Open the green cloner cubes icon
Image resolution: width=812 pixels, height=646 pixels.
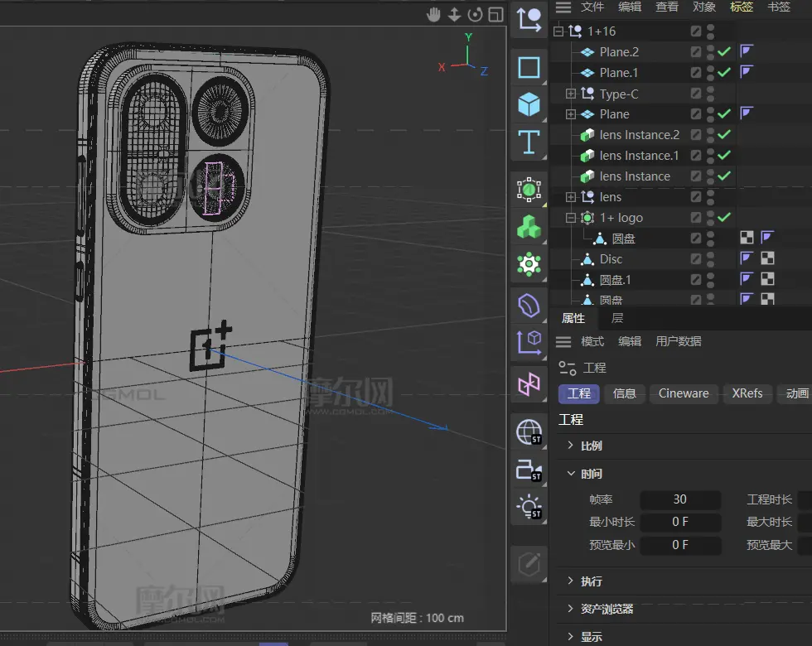(x=529, y=227)
